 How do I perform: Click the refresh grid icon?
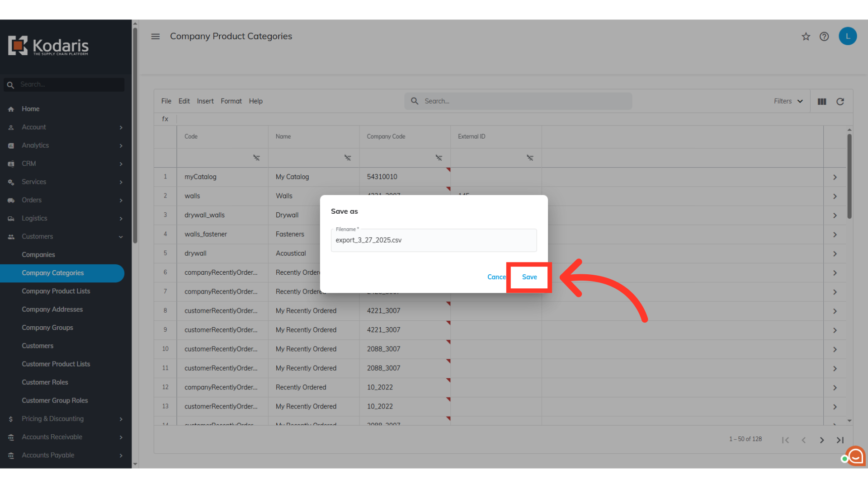click(840, 102)
